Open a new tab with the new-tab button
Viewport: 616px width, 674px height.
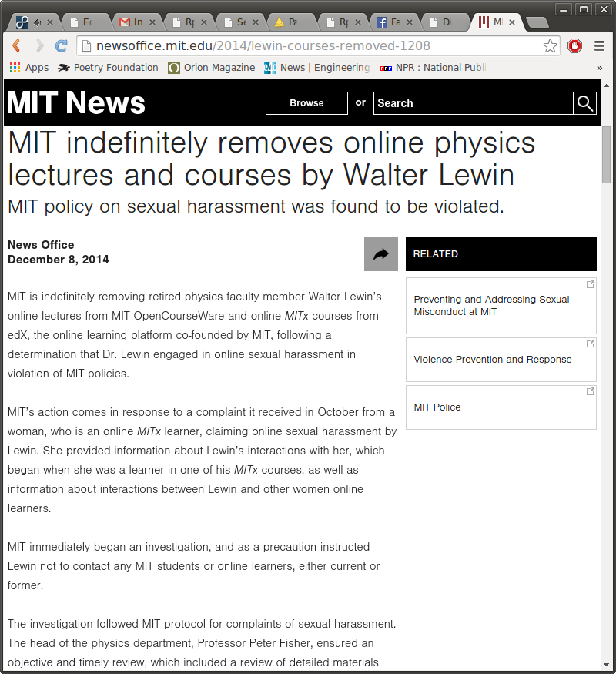[x=537, y=22]
